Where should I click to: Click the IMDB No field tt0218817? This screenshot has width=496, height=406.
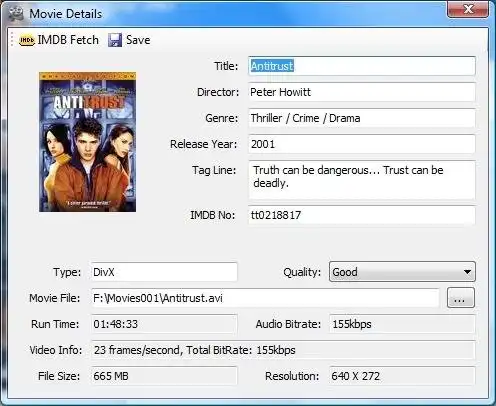click(x=362, y=215)
